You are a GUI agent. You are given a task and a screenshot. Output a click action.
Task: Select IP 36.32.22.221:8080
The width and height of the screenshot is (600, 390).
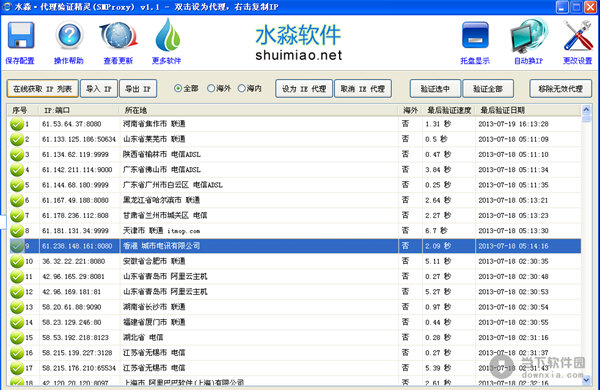[x=73, y=261]
